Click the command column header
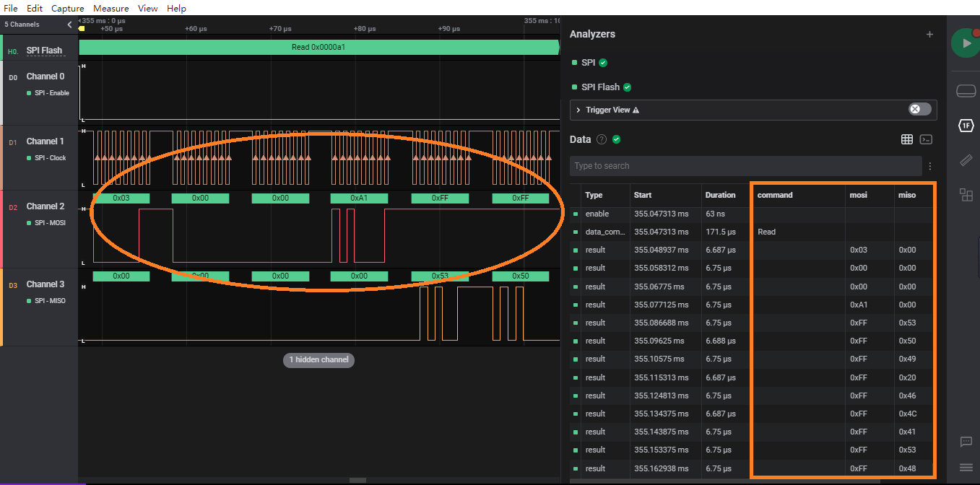The height and width of the screenshot is (485, 980). tap(775, 195)
